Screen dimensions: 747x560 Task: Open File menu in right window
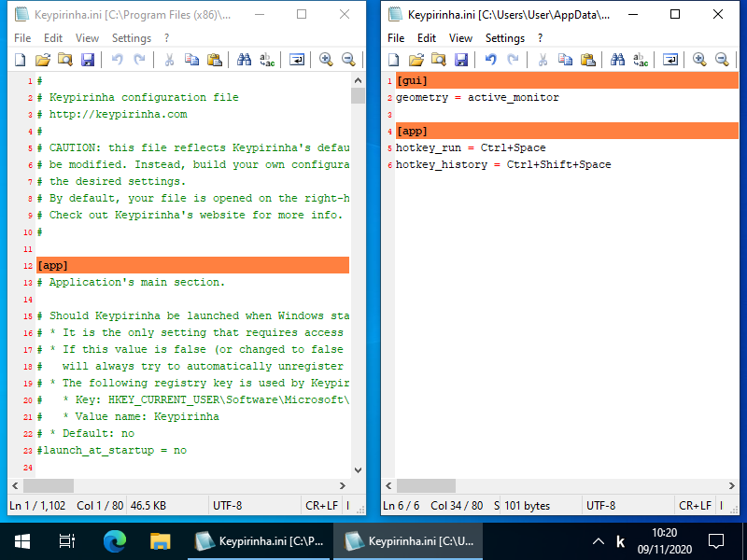pyautogui.click(x=396, y=38)
